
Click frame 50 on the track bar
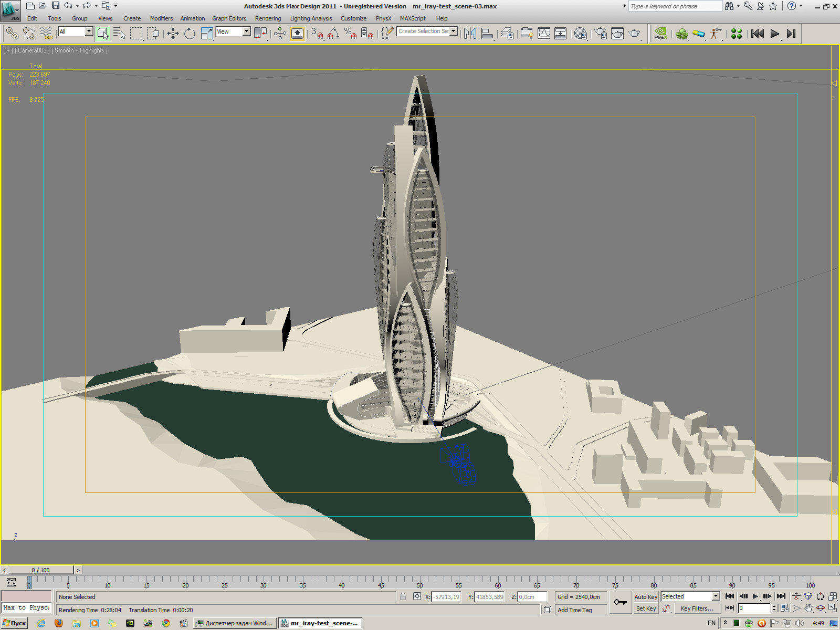point(419,582)
